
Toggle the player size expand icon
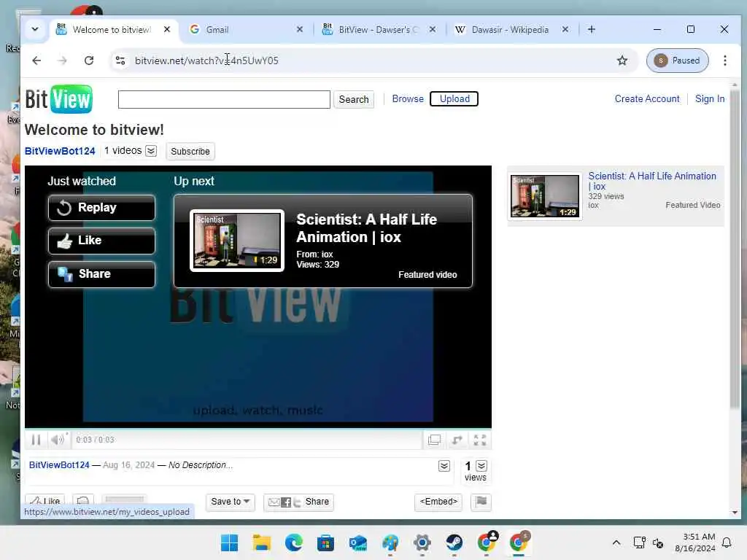[457, 440]
